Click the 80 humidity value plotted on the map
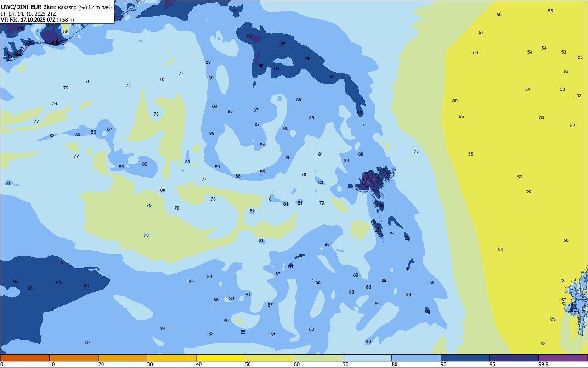The width and height of the screenshot is (588, 368). (163, 190)
